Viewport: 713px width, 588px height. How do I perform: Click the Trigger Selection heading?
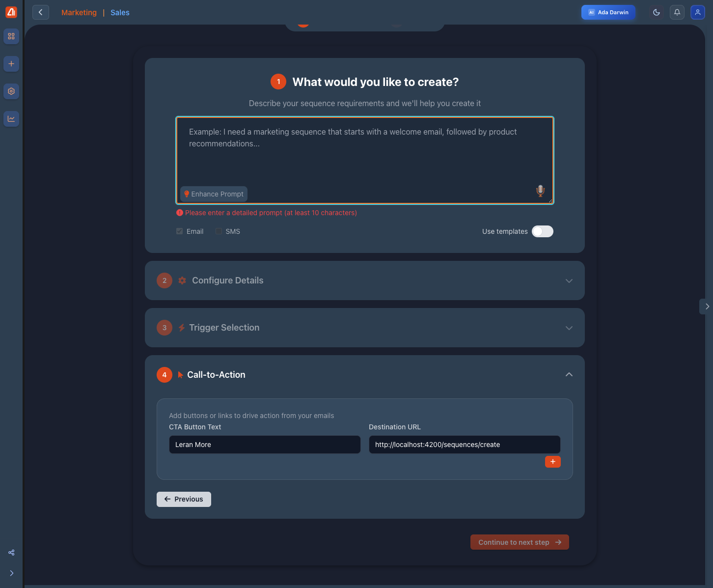(x=224, y=328)
